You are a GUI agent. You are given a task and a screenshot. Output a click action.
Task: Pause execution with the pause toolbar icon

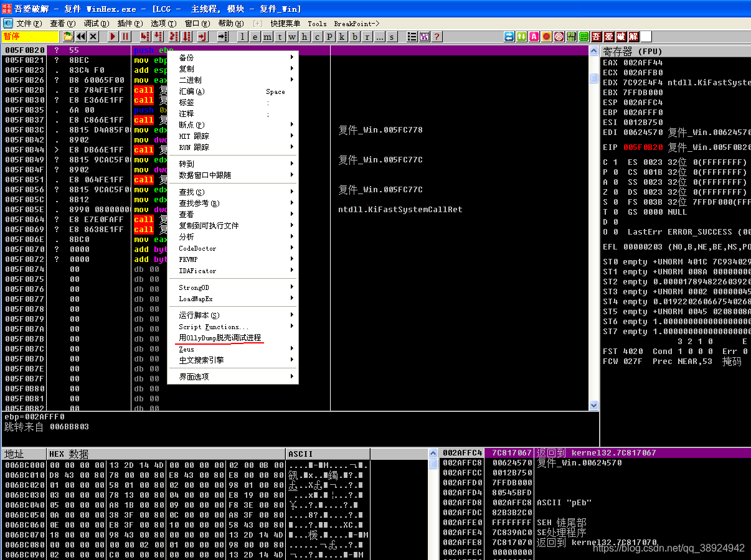(x=126, y=37)
